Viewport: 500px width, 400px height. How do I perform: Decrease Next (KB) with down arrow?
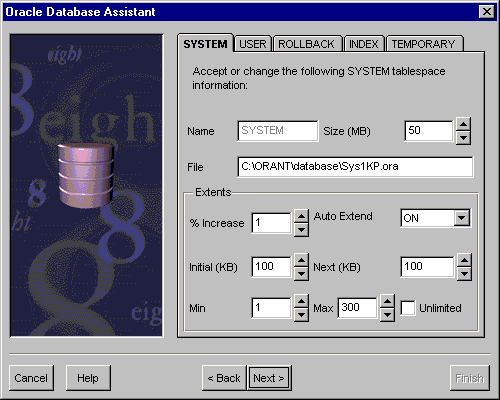point(464,274)
